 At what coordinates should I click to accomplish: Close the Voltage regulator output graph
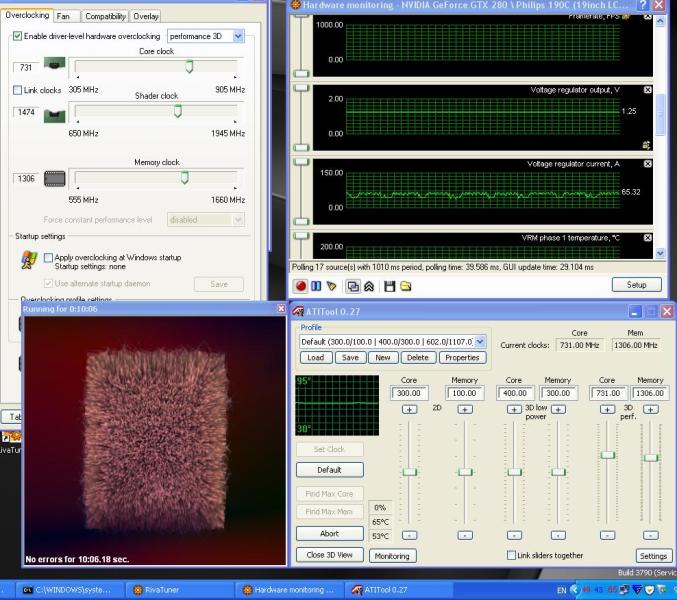coord(648,90)
